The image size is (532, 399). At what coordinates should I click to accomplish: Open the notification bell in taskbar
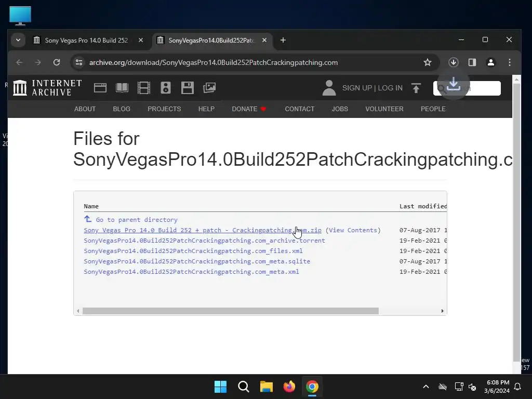click(517, 387)
